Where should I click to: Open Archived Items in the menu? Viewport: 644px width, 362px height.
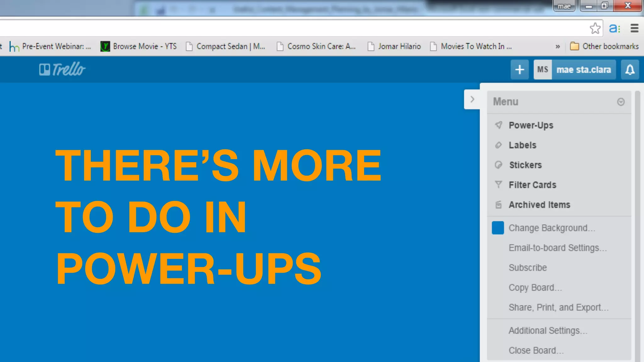pos(539,205)
